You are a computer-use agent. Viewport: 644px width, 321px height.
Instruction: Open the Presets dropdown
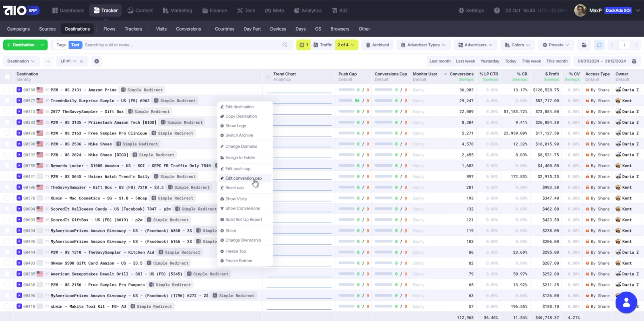tap(555, 45)
